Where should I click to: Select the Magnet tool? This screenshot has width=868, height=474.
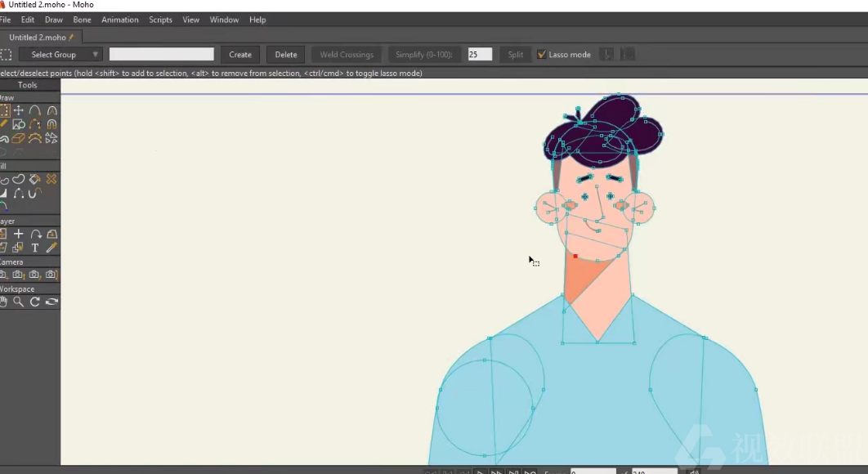[x=51, y=124]
